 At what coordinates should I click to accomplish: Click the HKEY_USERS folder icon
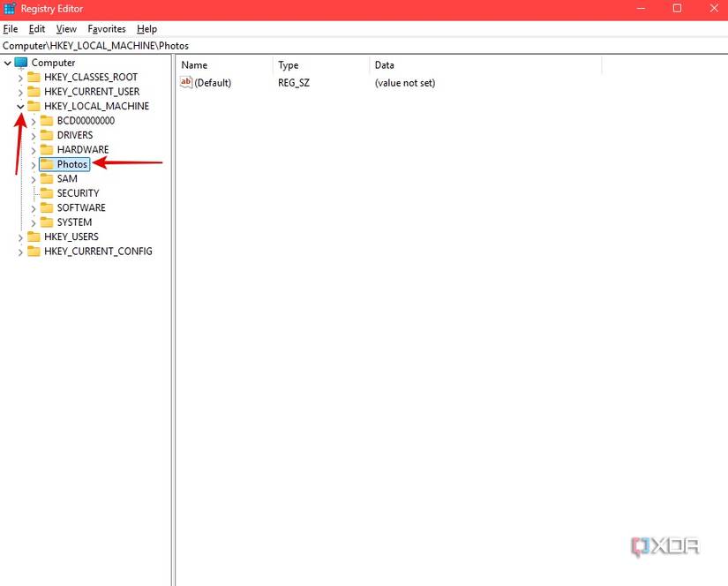tap(34, 237)
